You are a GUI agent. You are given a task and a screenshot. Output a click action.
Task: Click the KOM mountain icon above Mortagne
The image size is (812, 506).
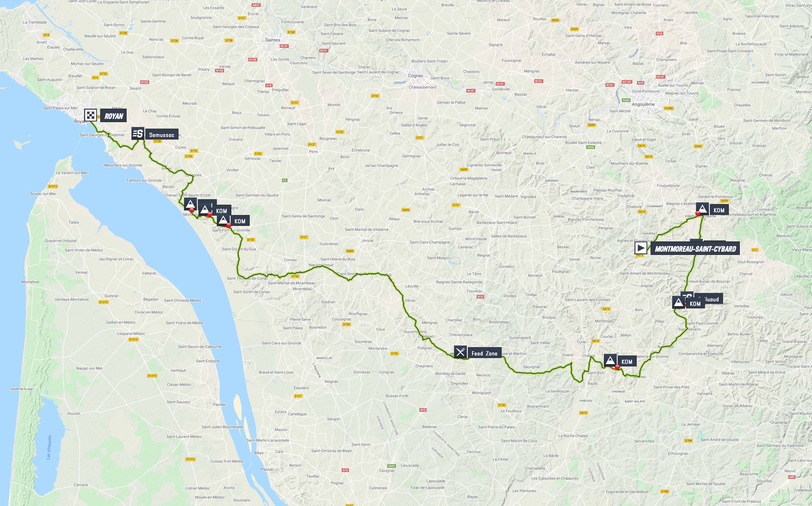[x=190, y=204]
